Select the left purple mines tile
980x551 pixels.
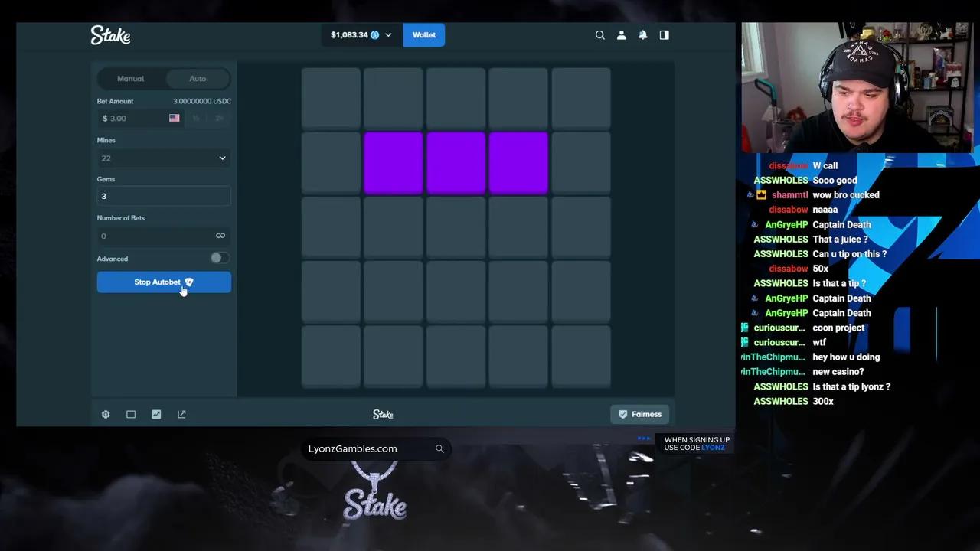pos(394,162)
